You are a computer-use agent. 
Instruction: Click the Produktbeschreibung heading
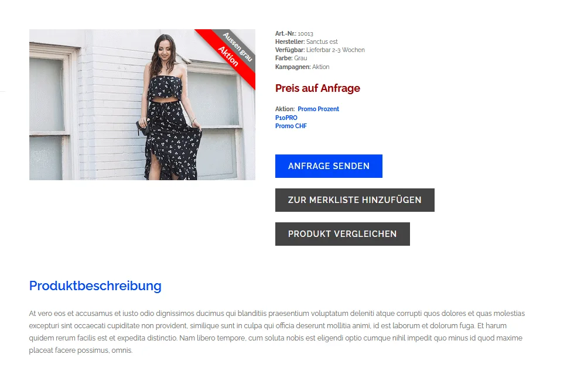coord(95,286)
